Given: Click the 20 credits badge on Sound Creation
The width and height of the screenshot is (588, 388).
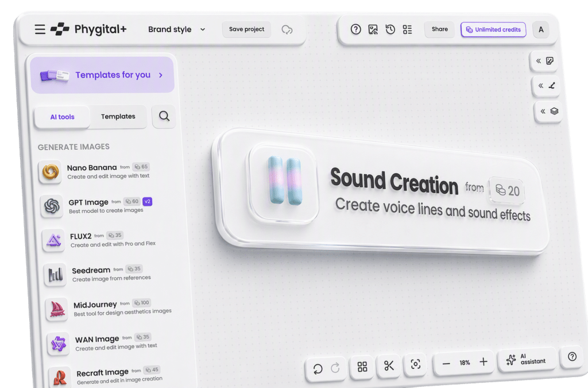Looking at the screenshot, I should click(507, 191).
